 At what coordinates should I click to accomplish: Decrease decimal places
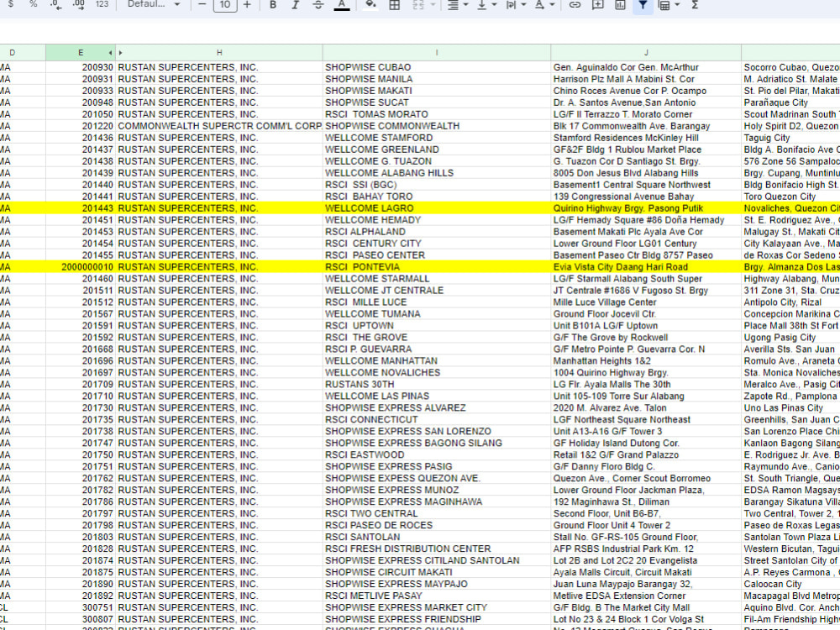(55, 5)
